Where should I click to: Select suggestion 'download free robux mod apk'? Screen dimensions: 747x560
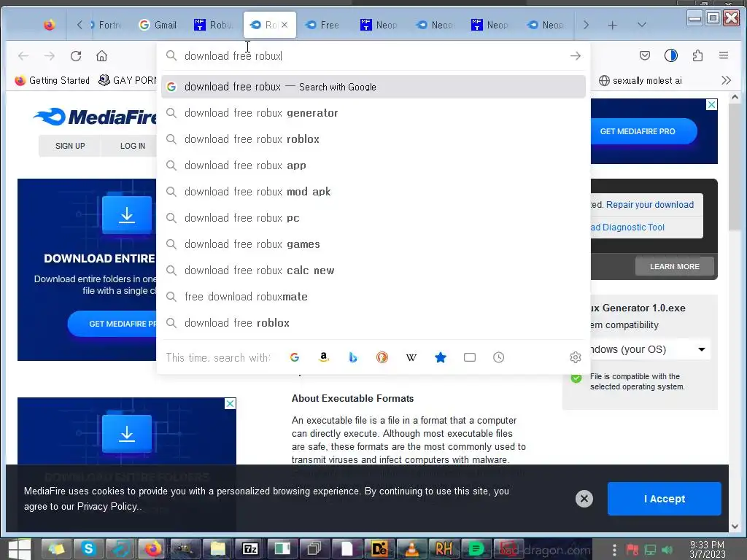(x=373, y=192)
